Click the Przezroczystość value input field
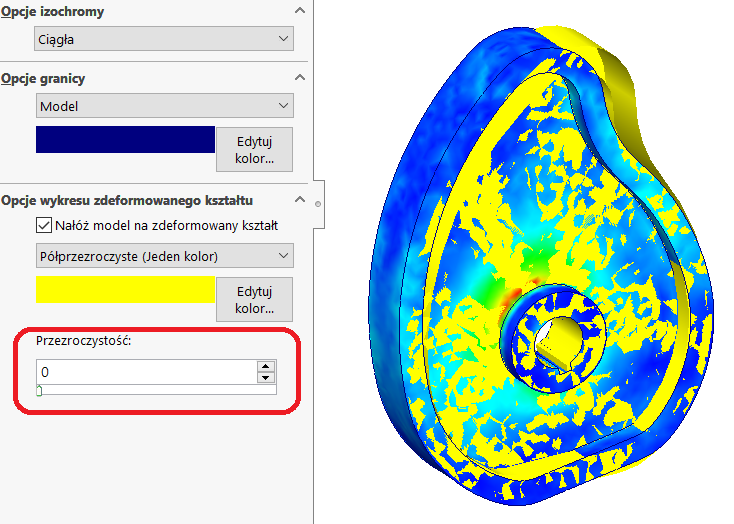This screenshot has width=734, height=524. (145, 372)
